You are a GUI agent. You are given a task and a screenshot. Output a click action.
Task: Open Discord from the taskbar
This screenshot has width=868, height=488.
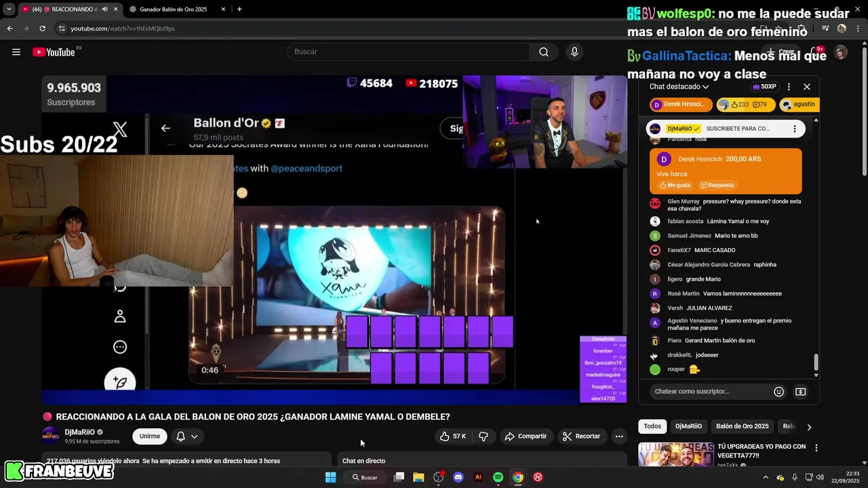click(x=458, y=477)
